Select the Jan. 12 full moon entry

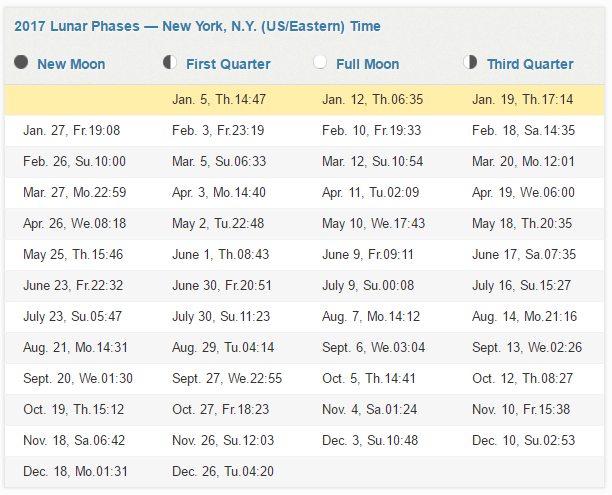(372, 100)
